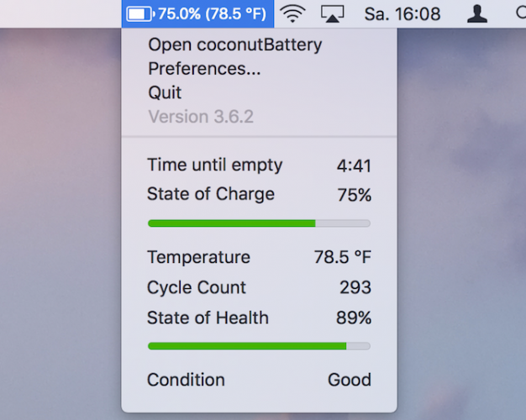Open the Wi-Fi status icon
This screenshot has width=526, height=420.
pos(292,13)
